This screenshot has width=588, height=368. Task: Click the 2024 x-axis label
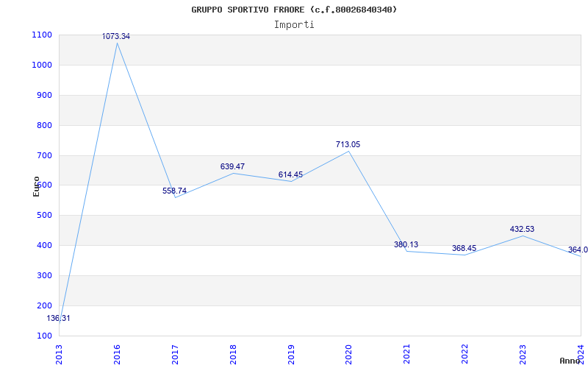tap(581, 354)
